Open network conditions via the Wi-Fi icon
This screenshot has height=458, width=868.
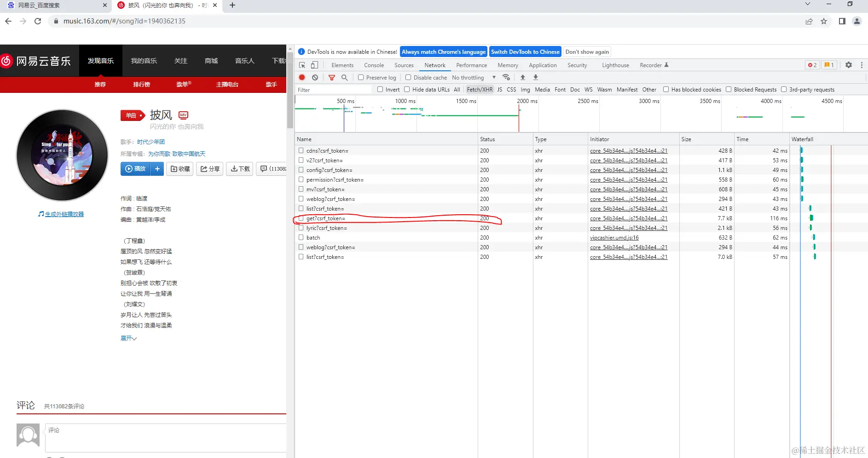[506, 77]
